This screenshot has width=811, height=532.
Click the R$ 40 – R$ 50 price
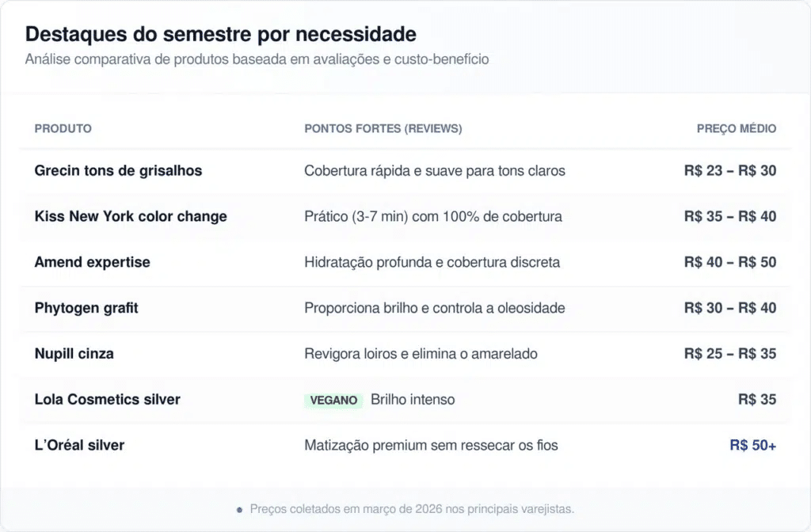pos(730,262)
